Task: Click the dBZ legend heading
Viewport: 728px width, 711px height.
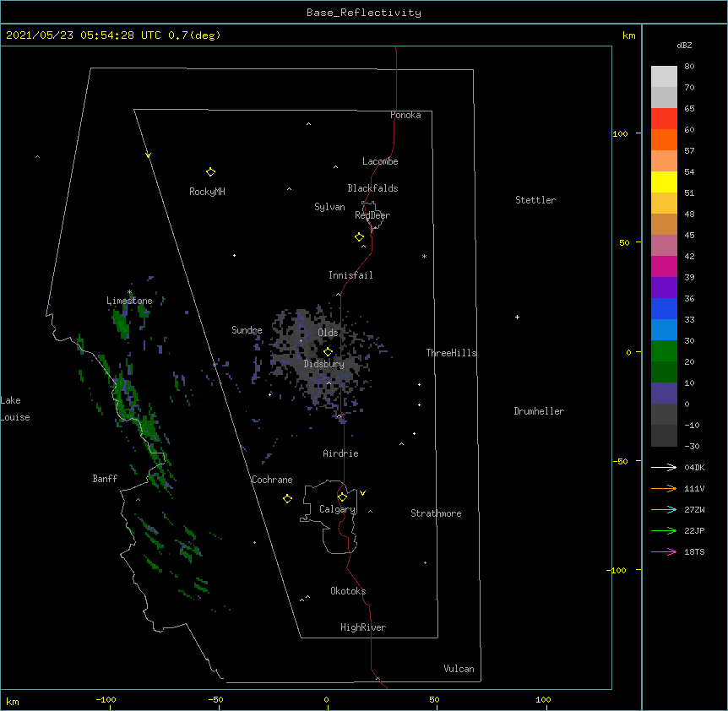Action: point(684,45)
